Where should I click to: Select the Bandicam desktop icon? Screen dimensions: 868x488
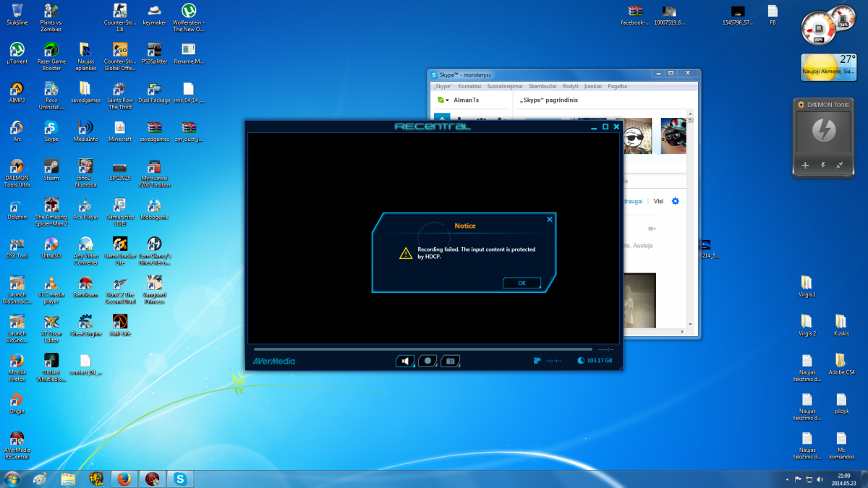[x=85, y=287]
